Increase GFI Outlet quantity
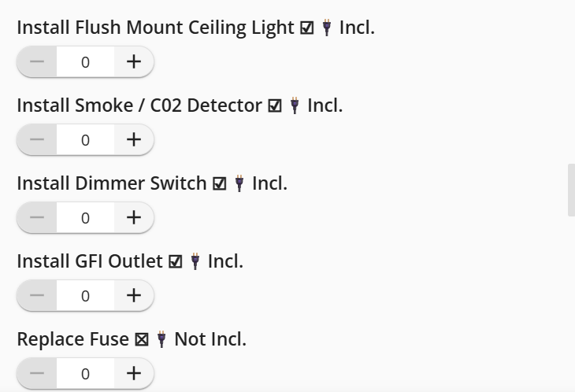575x392 pixels. coord(134,296)
